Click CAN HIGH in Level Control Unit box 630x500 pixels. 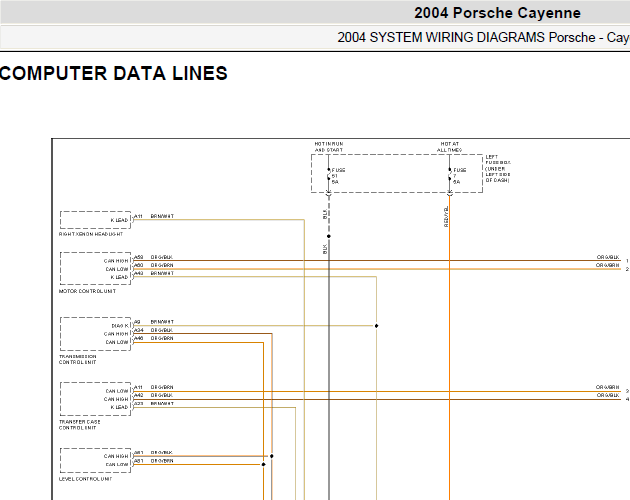[116, 456]
